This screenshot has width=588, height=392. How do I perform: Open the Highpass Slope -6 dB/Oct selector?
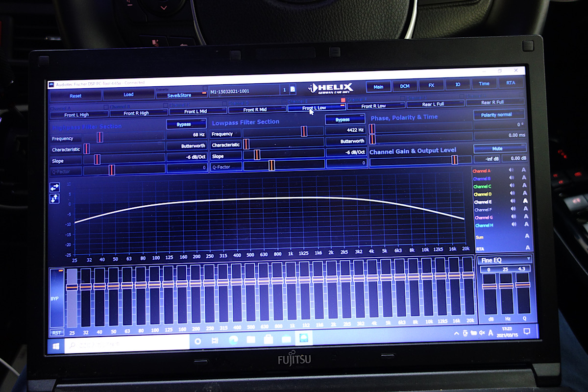pyautogui.click(x=186, y=157)
